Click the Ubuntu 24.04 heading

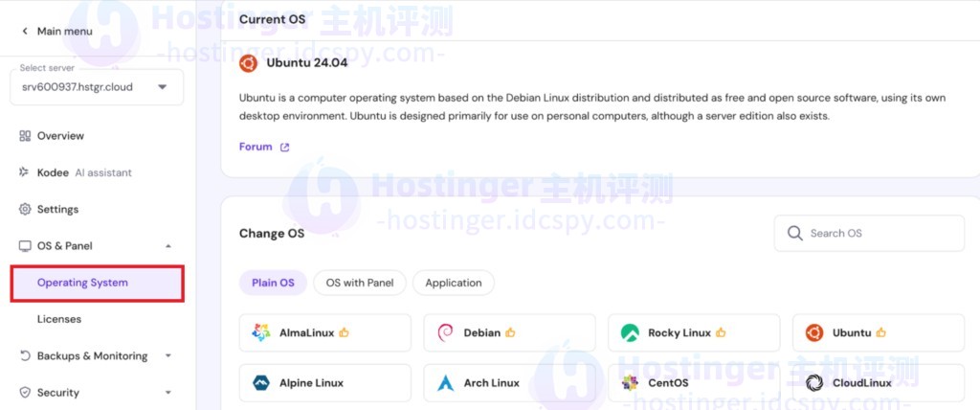307,62
